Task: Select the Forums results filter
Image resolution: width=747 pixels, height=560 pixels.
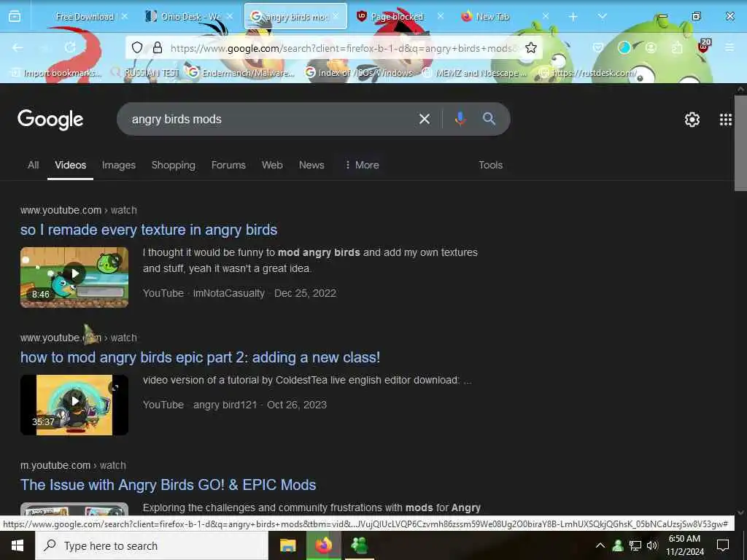Action: tap(228, 166)
